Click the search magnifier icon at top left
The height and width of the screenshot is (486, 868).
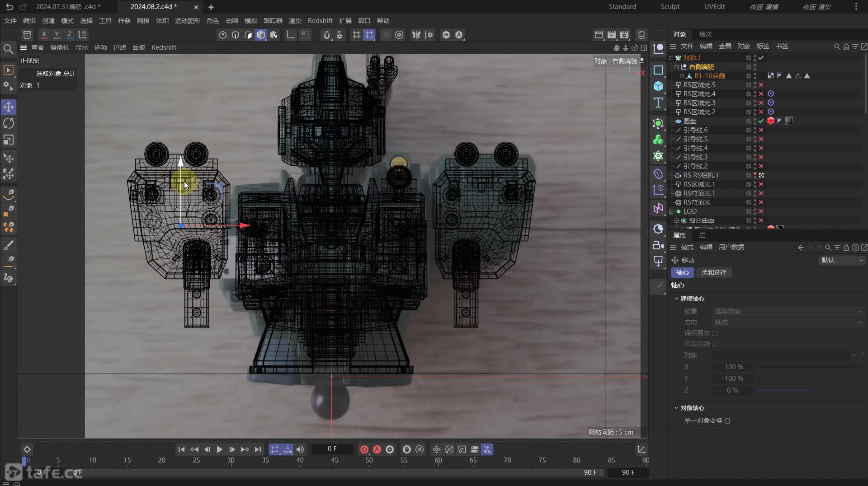pos(8,49)
